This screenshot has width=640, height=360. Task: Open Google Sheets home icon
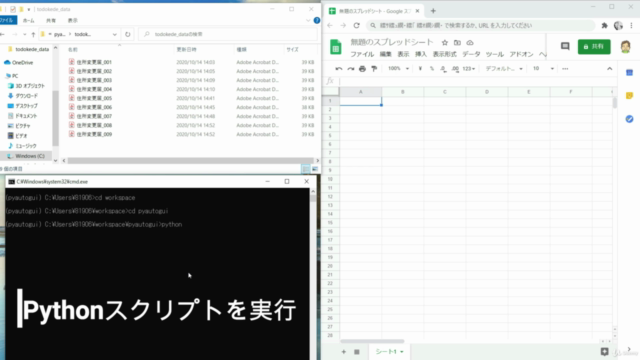(x=336, y=47)
